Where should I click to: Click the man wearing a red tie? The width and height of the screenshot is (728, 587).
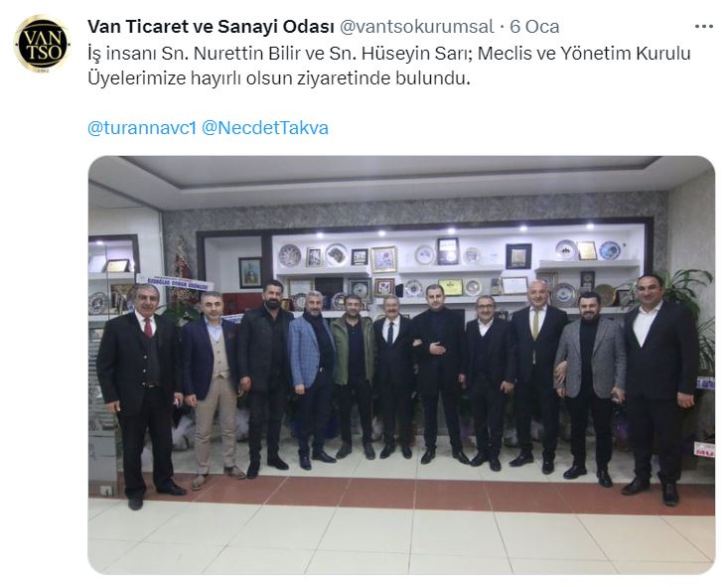point(140,394)
